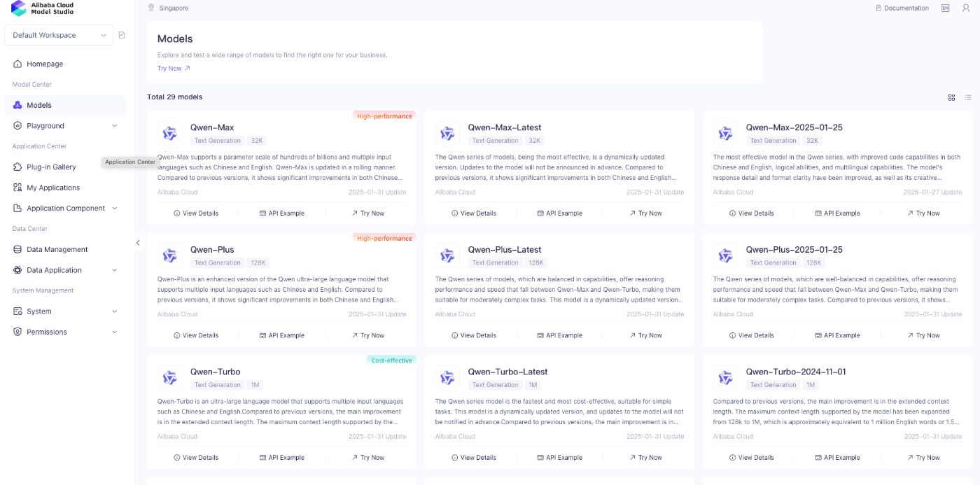Click the Cost-effective badge on Qwen-Turbo
Screen dimensions: 980x485
point(392,360)
